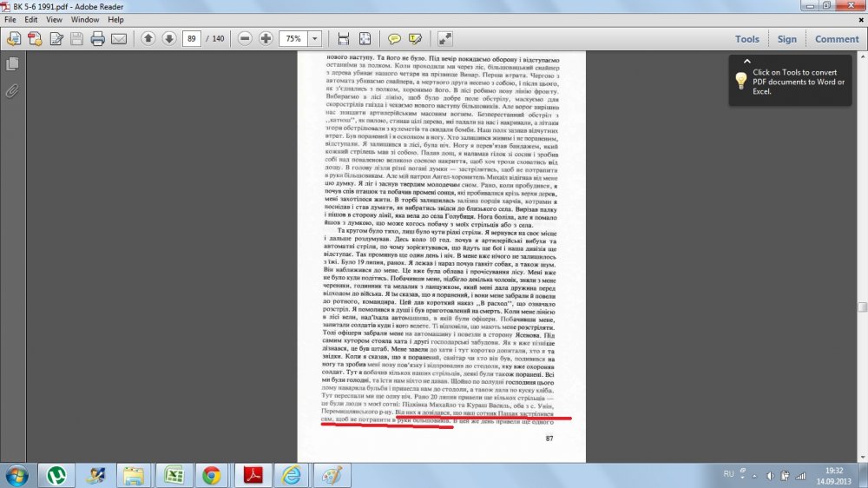The image size is (868, 488).
Task: Go to previous page with up arrow
Action: pyautogui.click(x=148, y=38)
